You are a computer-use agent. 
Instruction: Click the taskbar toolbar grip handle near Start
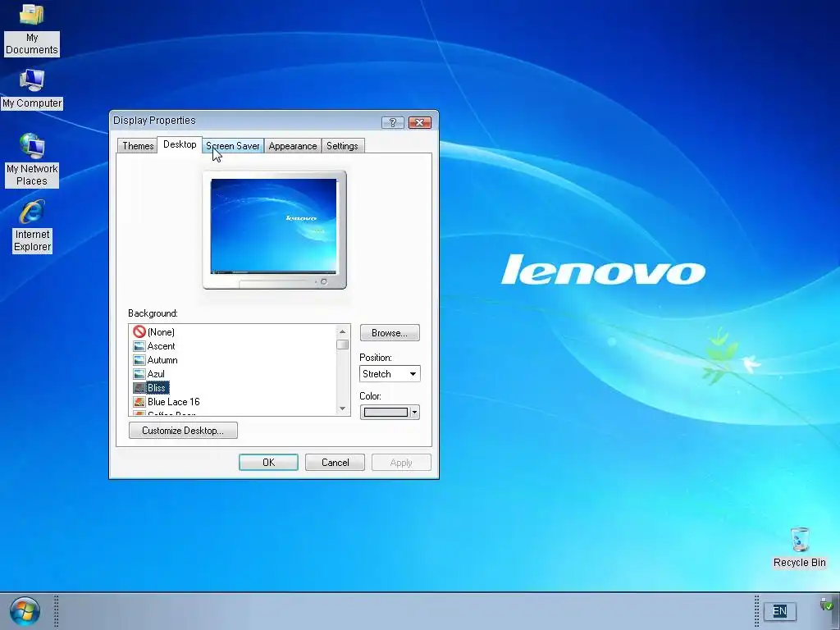(x=57, y=611)
